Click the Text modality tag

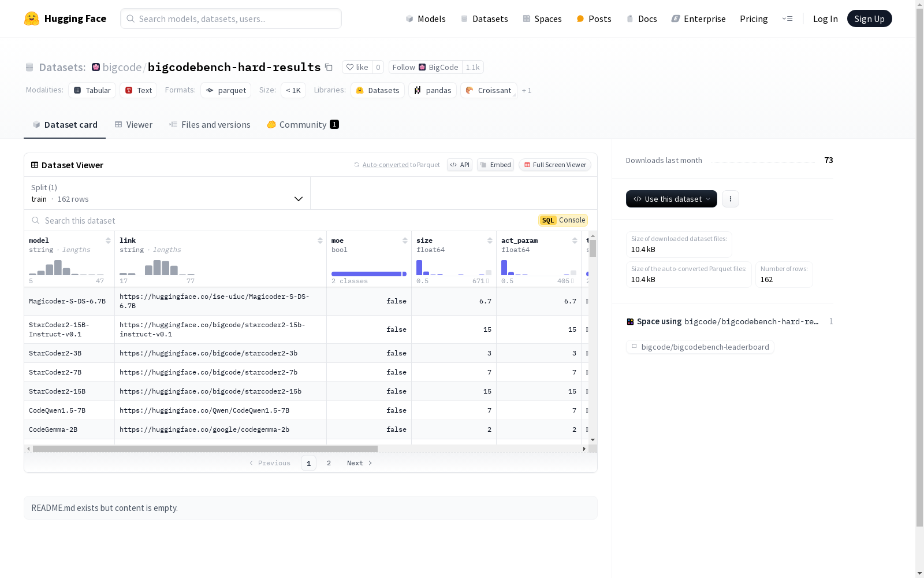click(139, 90)
